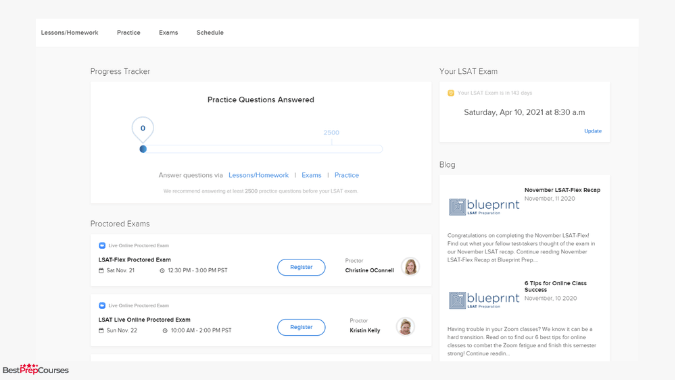This screenshot has width=675, height=380.
Task: Click Blueprint logo on 6 Tips post
Action: click(x=484, y=300)
